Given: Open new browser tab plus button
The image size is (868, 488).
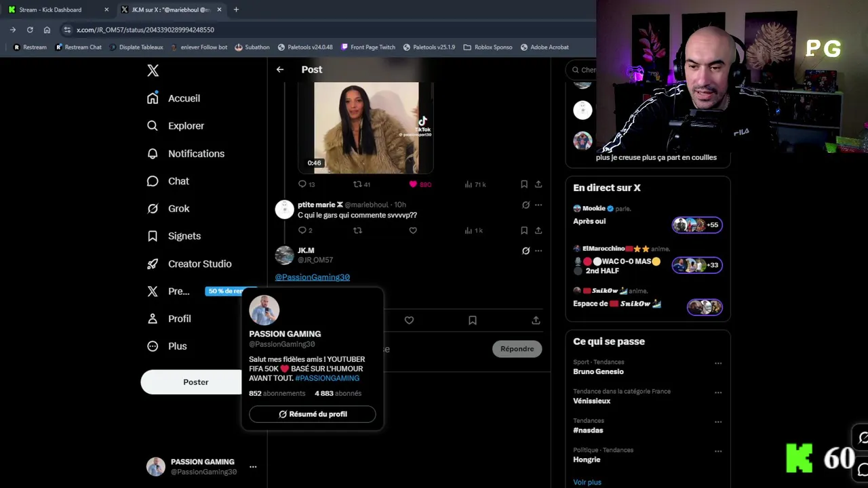Looking at the screenshot, I should (x=236, y=9).
